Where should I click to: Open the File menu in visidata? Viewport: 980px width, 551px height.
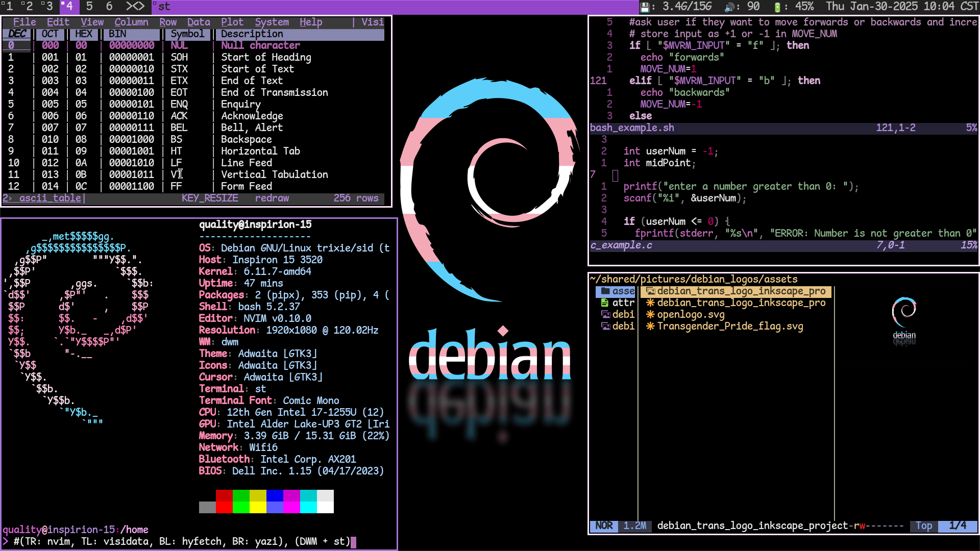click(x=24, y=22)
